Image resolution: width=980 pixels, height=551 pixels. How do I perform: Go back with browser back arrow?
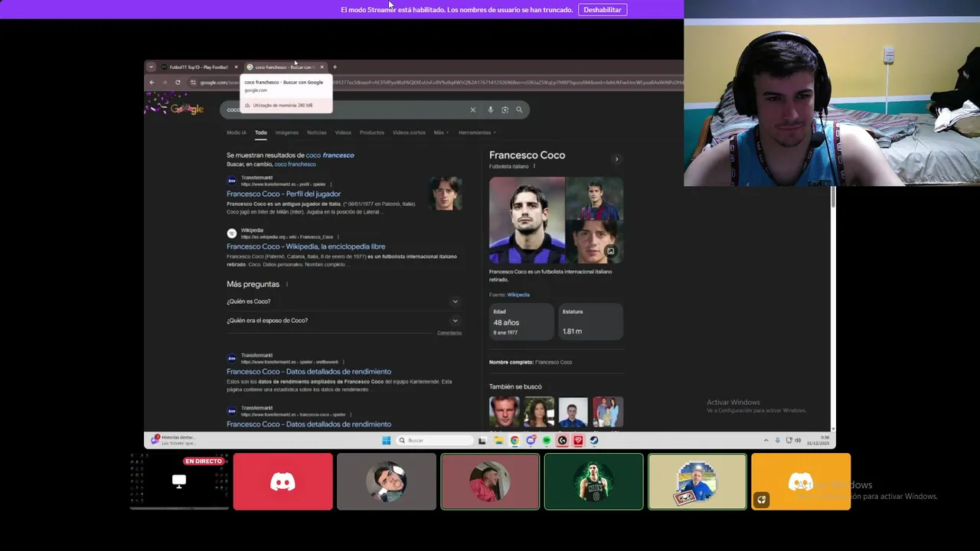(152, 82)
